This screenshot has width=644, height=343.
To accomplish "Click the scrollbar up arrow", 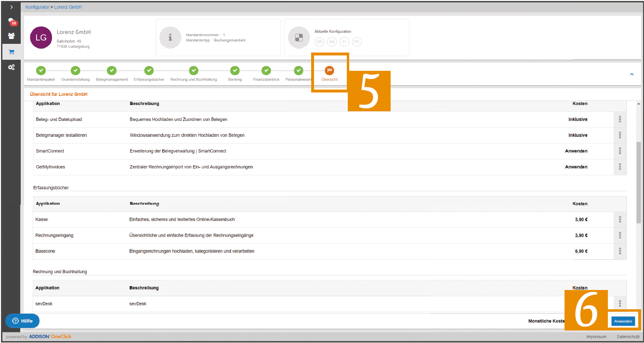I will (639, 104).
